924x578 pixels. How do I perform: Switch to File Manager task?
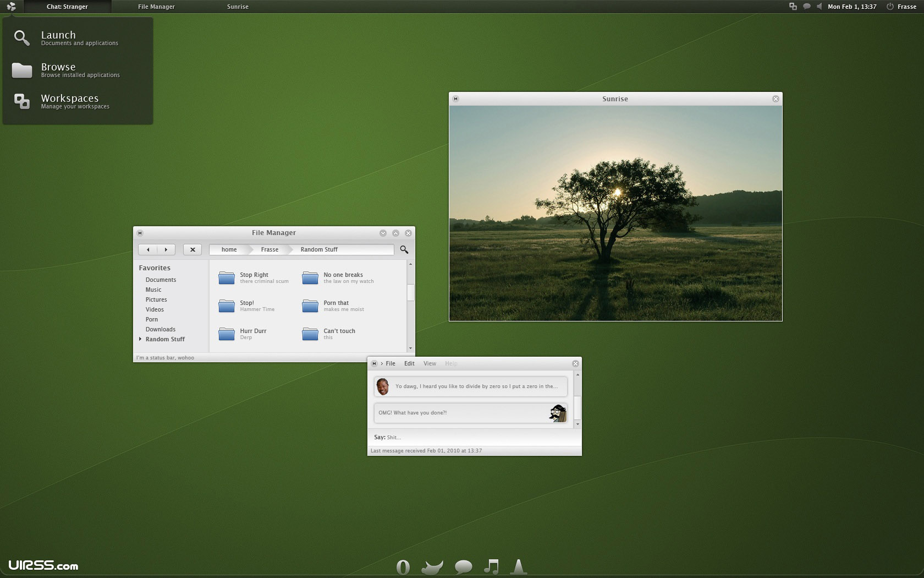click(156, 7)
